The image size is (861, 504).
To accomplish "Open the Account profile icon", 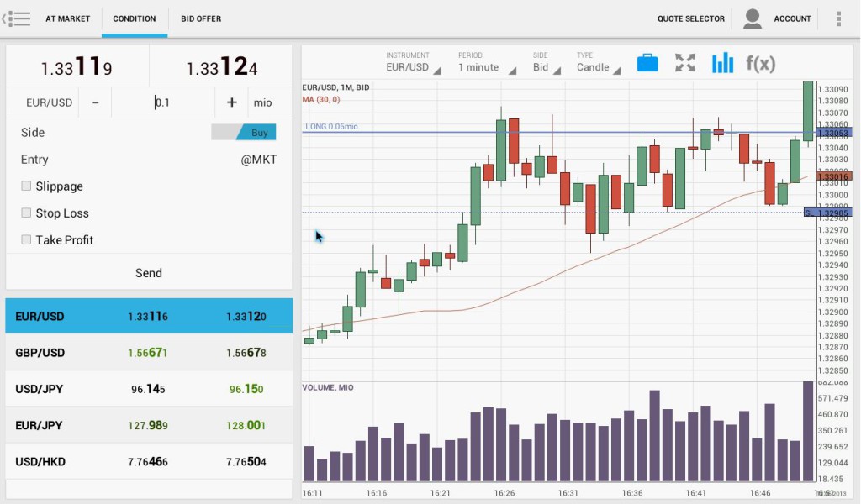I will tap(753, 18).
